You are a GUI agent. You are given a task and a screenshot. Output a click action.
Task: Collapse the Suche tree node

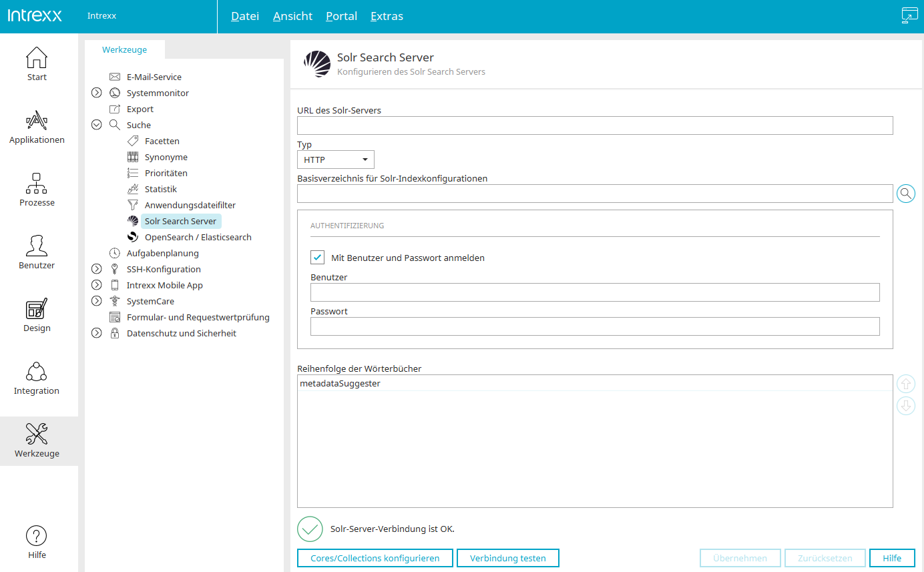(97, 125)
